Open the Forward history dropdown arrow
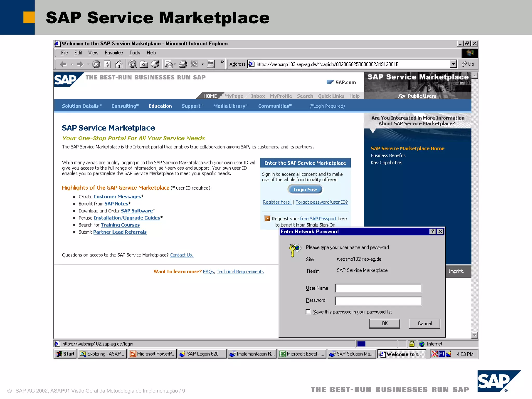This screenshot has height=399, width=532. point(88,64)
